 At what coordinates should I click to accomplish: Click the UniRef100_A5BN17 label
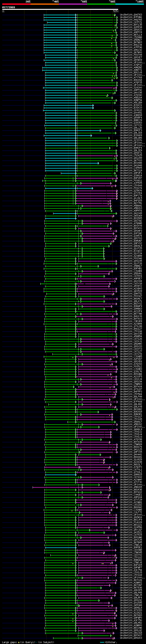click(x=131, y=266)
